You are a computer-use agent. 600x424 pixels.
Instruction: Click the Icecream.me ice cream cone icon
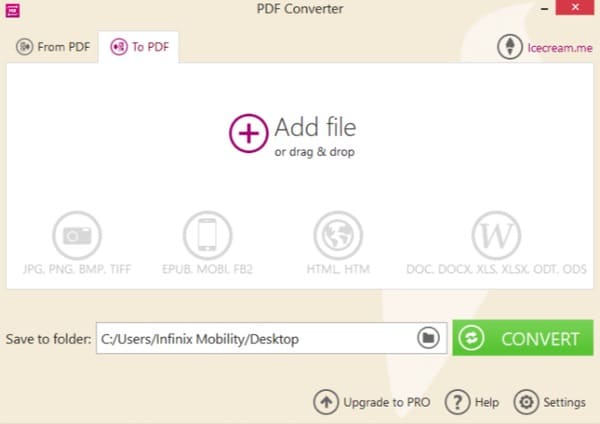click(x=510, y=47)
